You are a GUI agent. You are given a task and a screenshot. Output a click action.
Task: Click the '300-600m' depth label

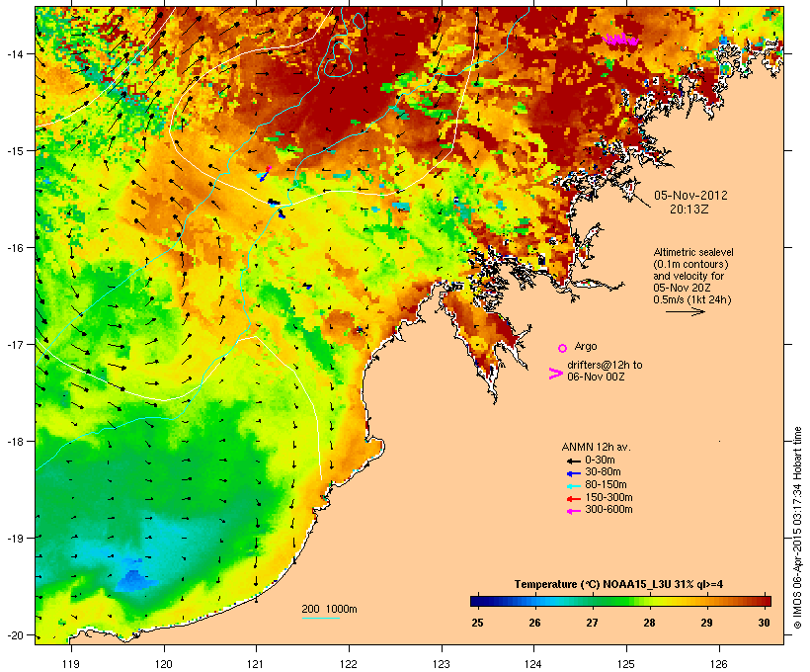coord(608,510)
